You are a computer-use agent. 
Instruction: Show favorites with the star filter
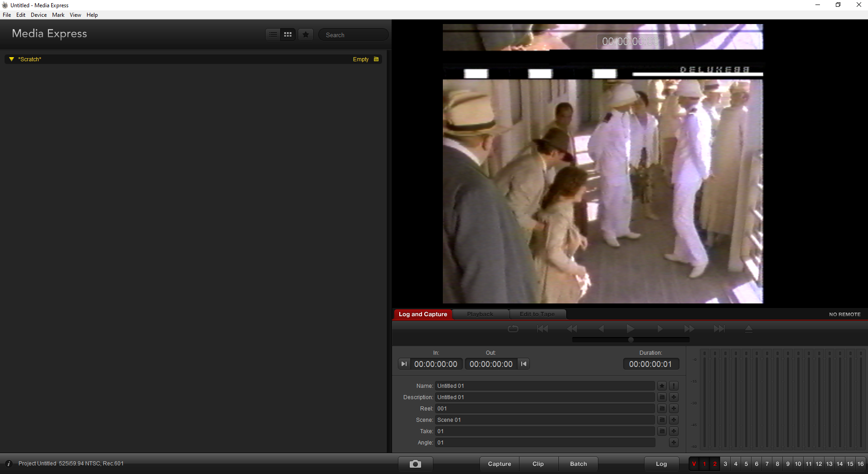pos(306,34)
